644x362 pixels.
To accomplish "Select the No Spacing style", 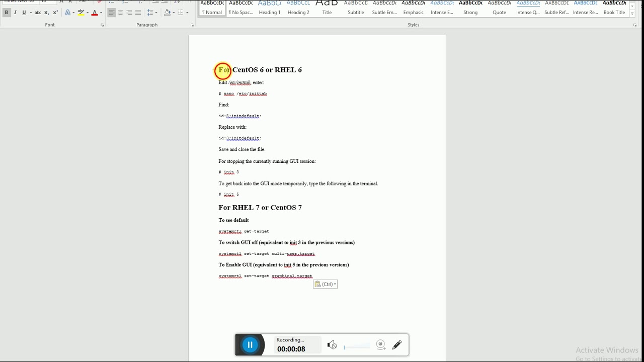I will [x=241, y=8].
